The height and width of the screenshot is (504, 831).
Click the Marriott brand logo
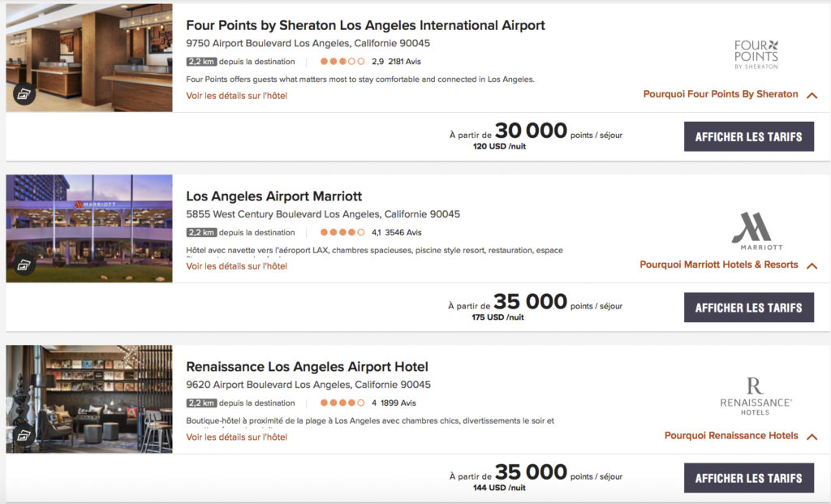click(x=756, y=230)
